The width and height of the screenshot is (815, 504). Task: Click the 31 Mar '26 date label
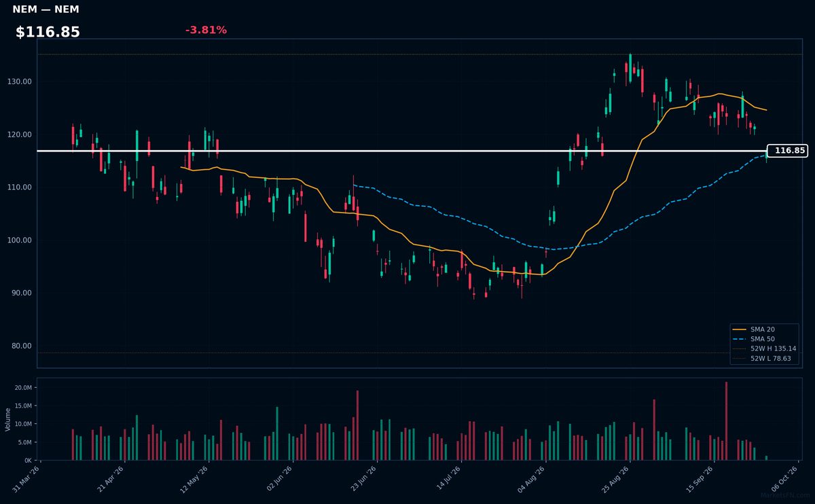pyautogui.click(x=26, y=478)
